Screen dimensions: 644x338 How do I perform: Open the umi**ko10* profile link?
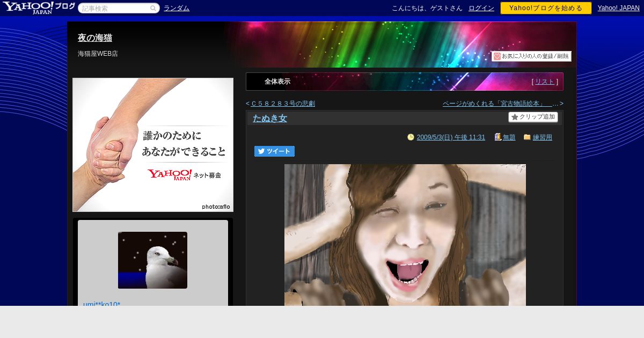[101, 304]
